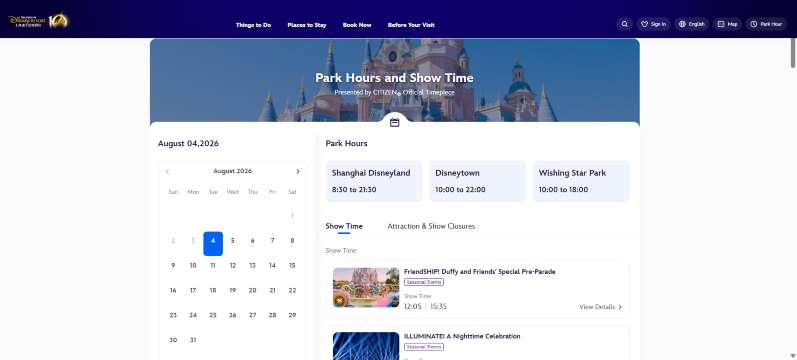Go to next month with right chevron
Screen dimensions: 797x360
298,171
